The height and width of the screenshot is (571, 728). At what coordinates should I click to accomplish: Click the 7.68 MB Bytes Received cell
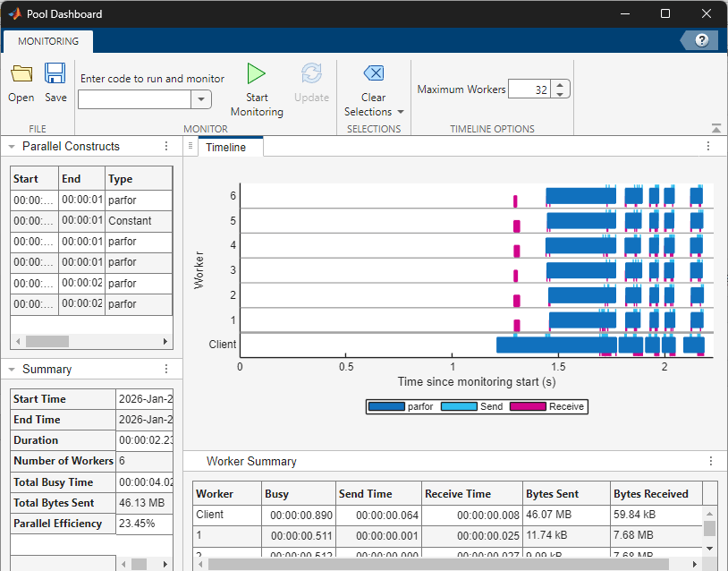[x=656, y=535]
